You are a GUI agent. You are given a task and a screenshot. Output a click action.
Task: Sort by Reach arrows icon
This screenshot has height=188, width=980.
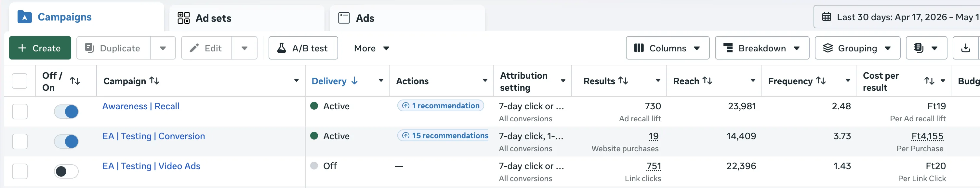click(707, 81)
